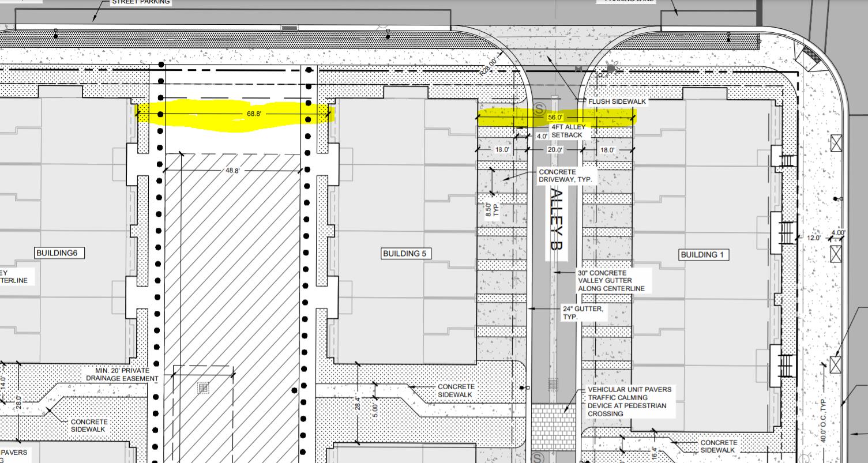Click the MIN. 20' PRIVATE DRAINAGE EASEMENT label
Screen dimensions: 868x463
tap(122, 374)
